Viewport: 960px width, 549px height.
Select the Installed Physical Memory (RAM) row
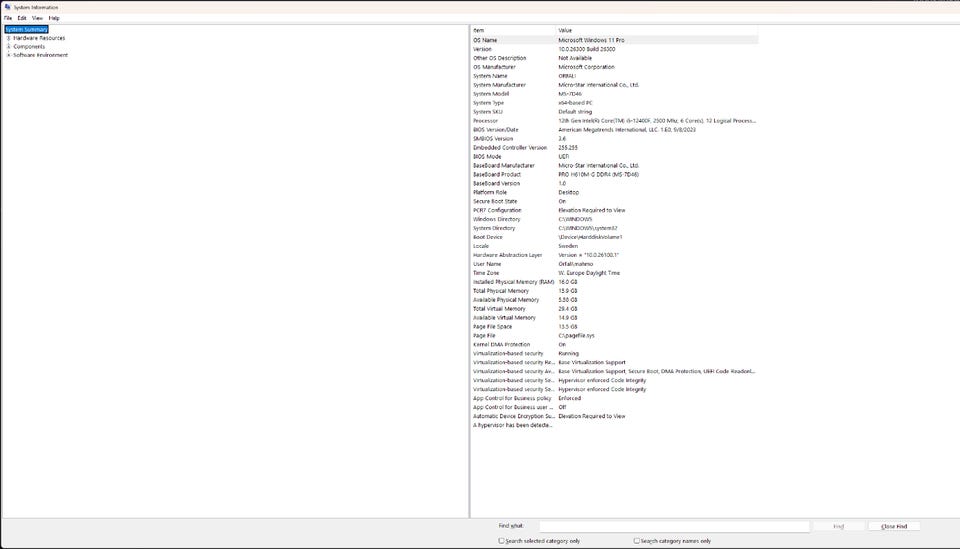click(615, 282)
